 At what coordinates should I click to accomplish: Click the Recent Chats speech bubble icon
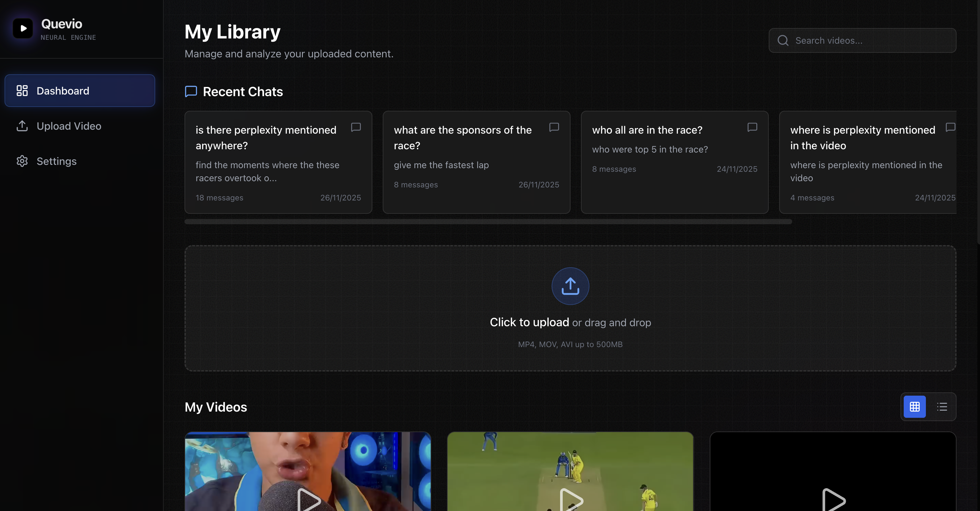191,91
